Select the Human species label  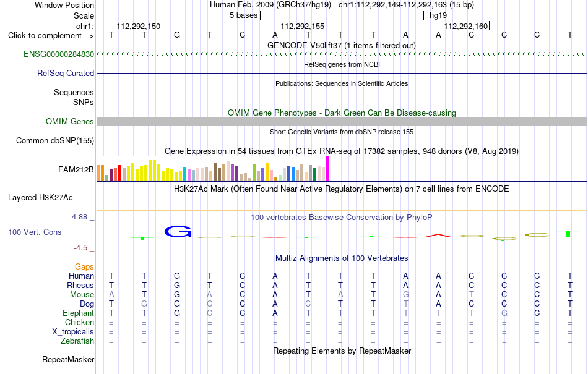coord(81,276)
